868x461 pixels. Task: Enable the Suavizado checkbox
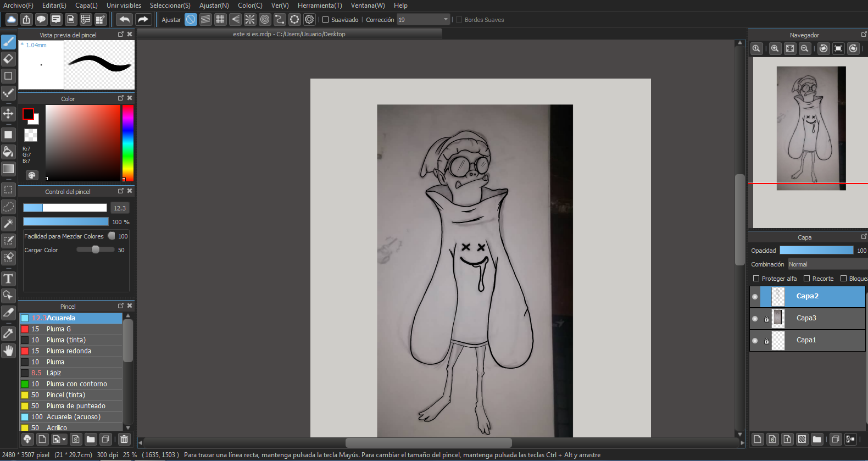[x=325, y=20]
